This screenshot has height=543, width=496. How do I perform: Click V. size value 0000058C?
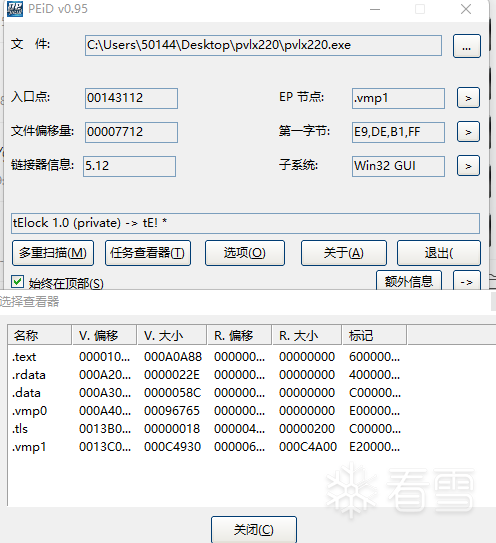(172, 393)
